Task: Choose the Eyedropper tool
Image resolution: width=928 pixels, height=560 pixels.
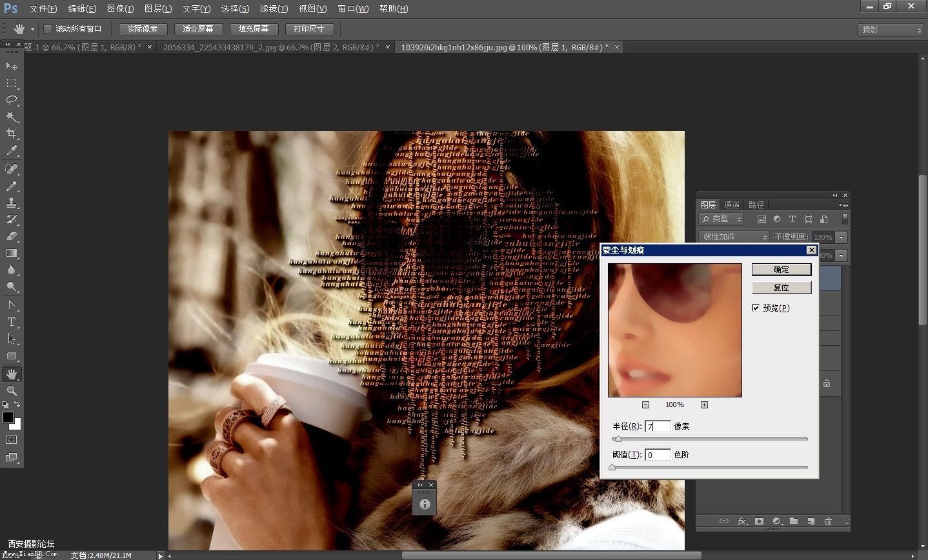Action: (12, 151)
